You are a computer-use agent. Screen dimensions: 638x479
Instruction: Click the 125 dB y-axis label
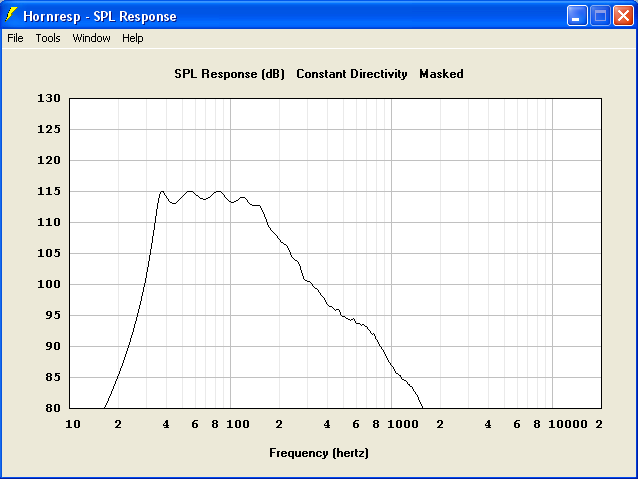tap(49, 129)
